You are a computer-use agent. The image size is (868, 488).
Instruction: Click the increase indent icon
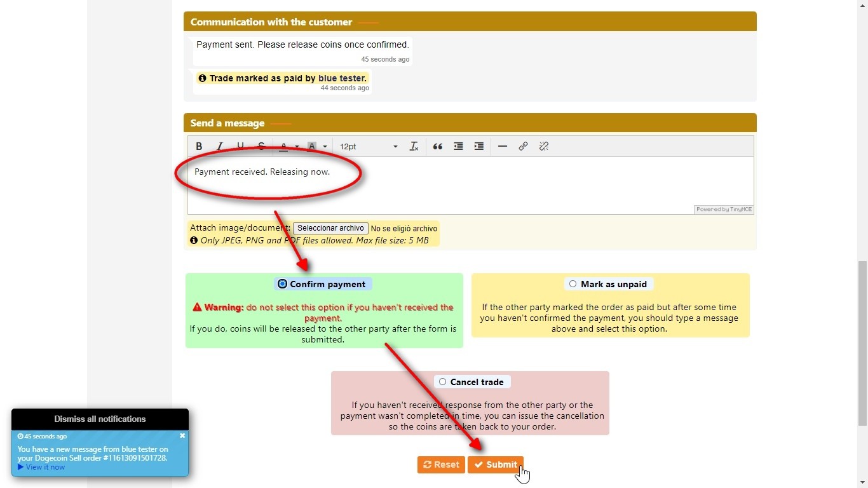[x=479, y=146]
